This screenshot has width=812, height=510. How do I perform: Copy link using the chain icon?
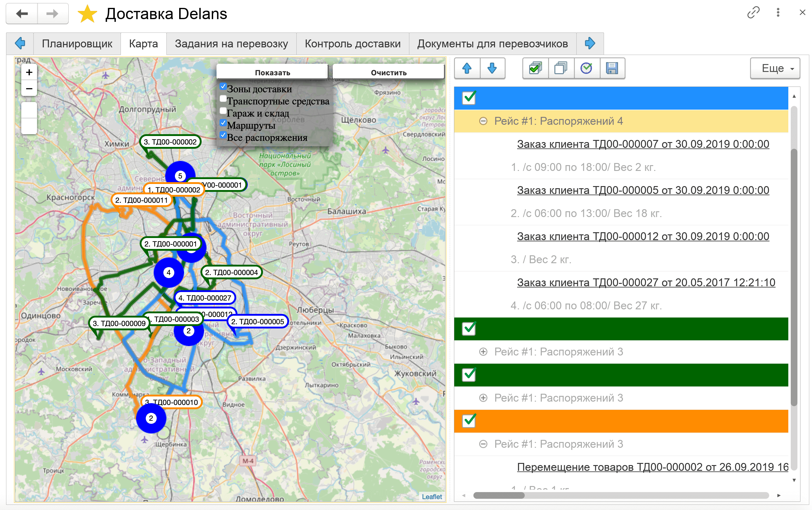(753, 13)
